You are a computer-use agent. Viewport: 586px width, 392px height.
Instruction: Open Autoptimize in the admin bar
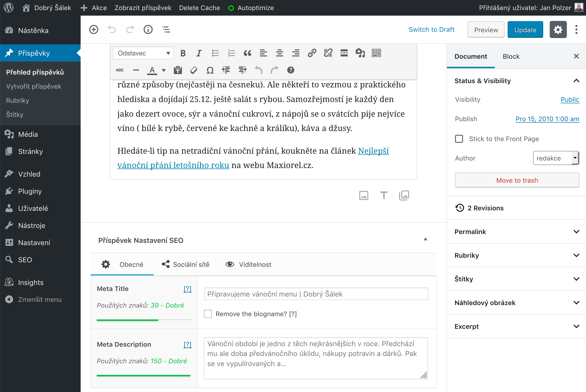click(251, 8)
